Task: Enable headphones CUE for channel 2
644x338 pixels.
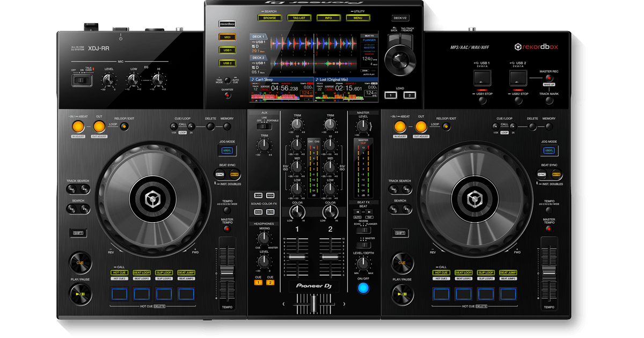Action: pos(270,282)
